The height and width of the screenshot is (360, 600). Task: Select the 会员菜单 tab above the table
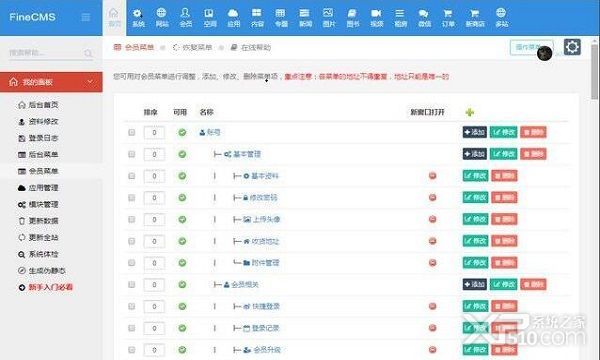click(x=134, y=47)
